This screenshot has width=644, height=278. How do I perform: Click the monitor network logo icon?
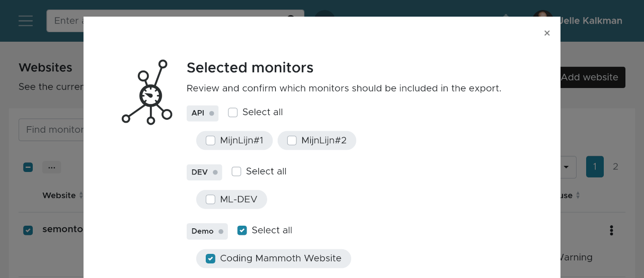pos(147,92)
